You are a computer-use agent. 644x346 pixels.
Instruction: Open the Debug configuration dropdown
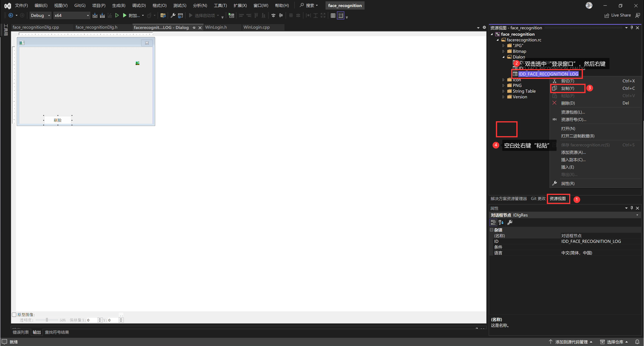pyautogui.click(x=40, y=16)
